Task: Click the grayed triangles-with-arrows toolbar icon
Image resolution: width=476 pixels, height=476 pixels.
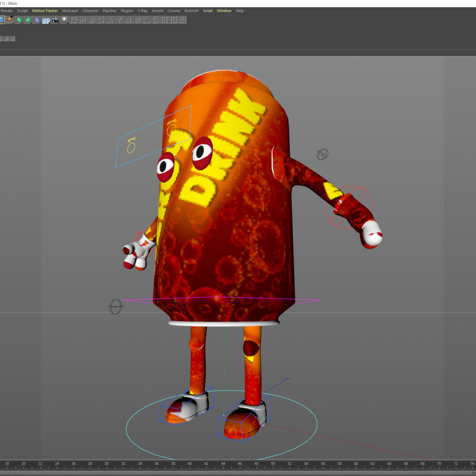Action: pyautogui.click(x=100, y=20)
